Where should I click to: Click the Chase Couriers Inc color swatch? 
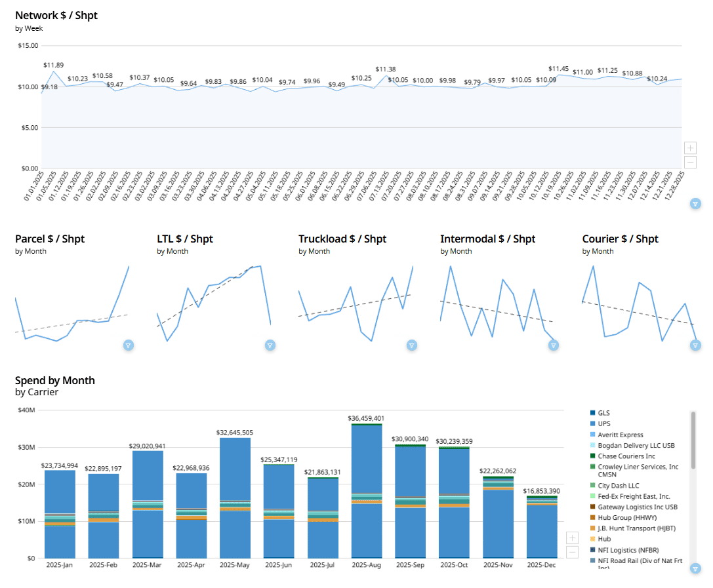pos(593,456)
